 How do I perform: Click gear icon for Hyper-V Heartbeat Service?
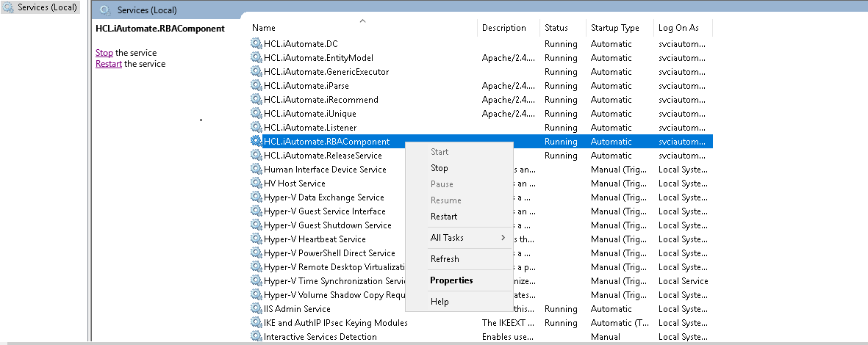tap(256, 239)
